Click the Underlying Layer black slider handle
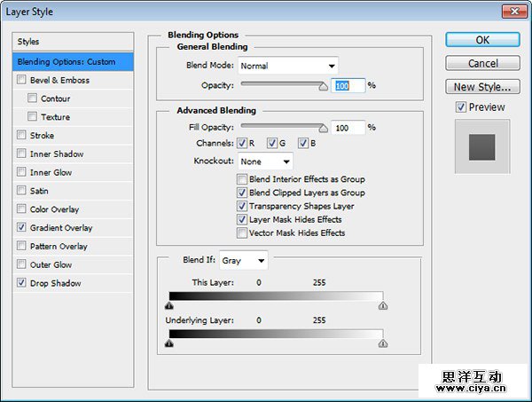This screenshot has height=402, width=532. tap(169, 343)
